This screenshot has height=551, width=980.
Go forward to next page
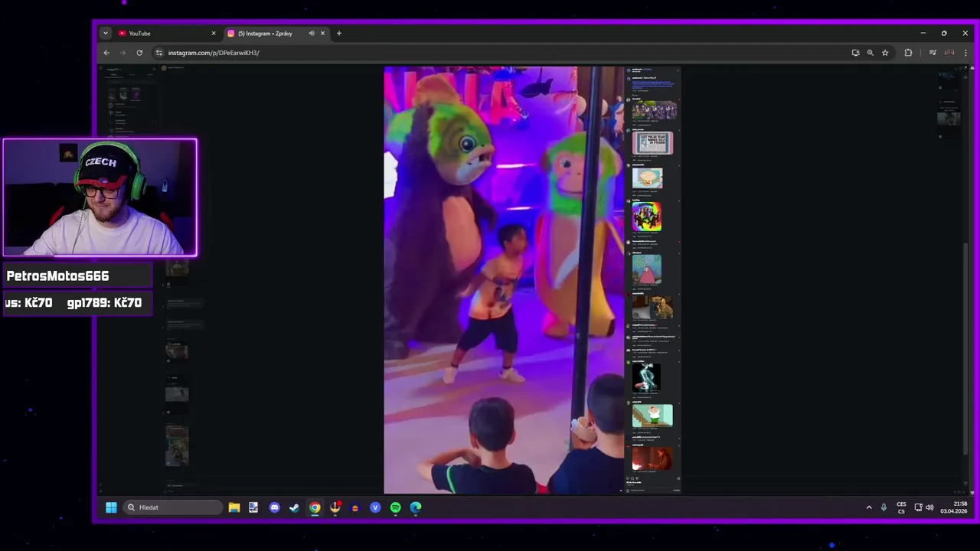coord(122,53)
